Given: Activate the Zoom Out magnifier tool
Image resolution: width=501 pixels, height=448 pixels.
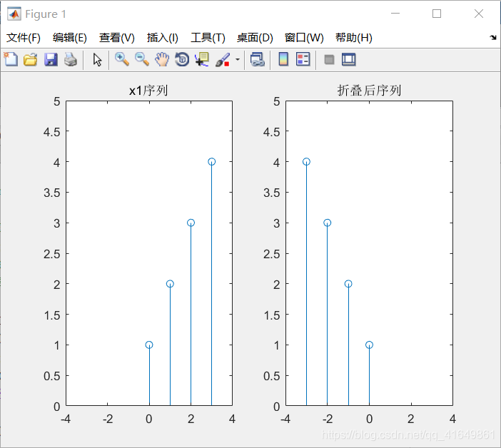Looking at the screenshot, I should [142, 59].
